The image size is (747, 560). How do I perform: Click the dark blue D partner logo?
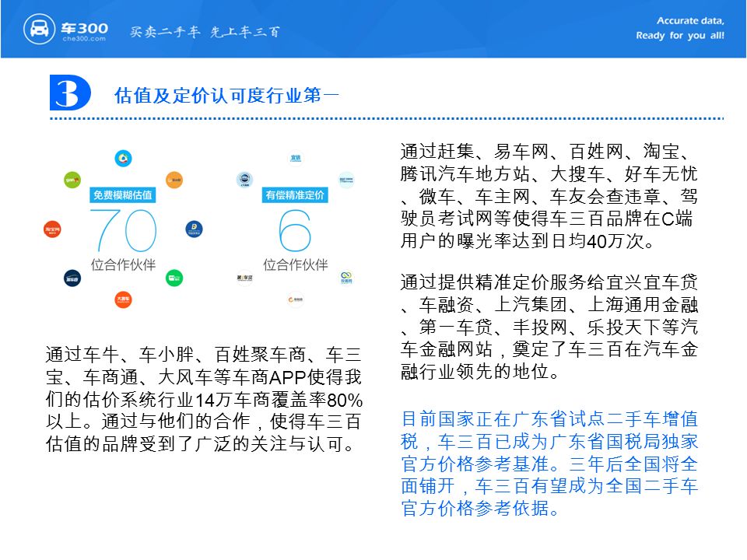point(194,229)
